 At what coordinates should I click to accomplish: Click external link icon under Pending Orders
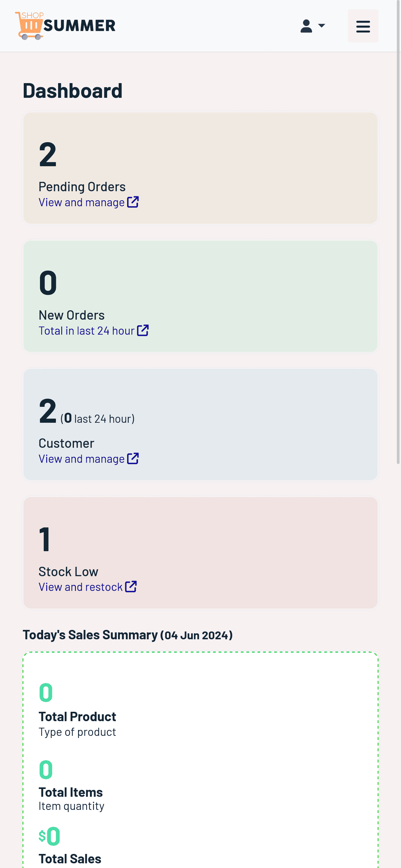pos(133,202)
